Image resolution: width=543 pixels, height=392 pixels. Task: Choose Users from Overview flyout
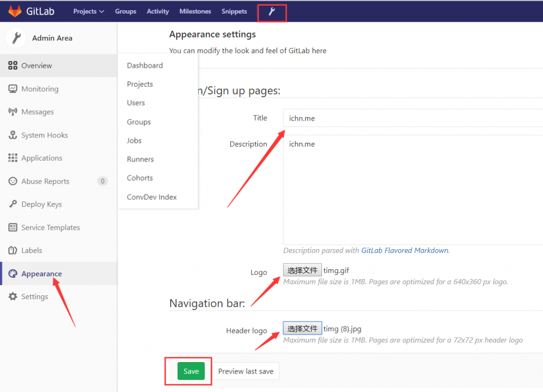click(x=136, y=103)
